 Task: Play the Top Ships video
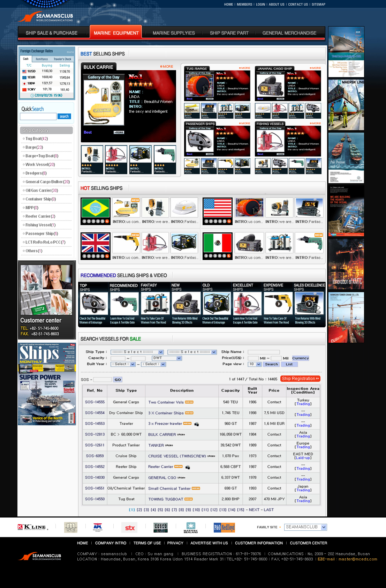(x=94, y=304)
